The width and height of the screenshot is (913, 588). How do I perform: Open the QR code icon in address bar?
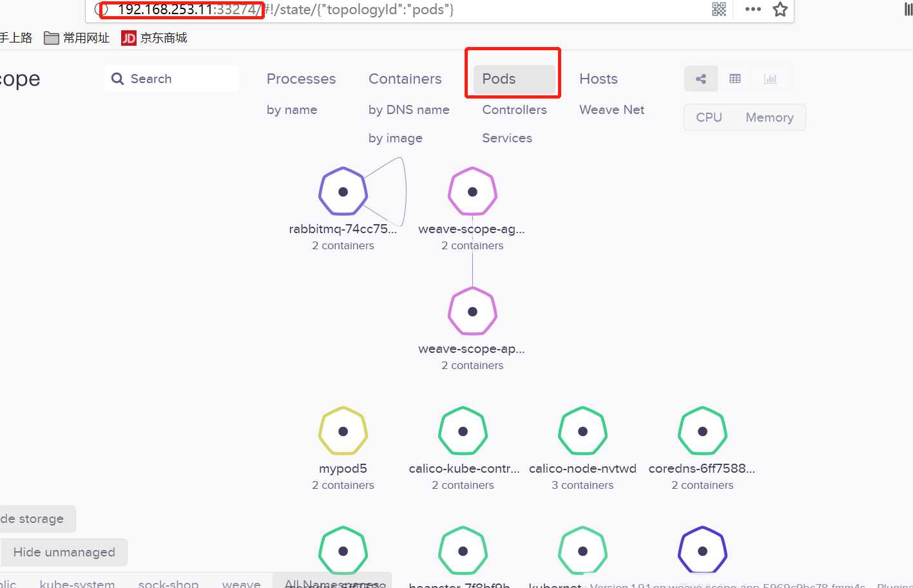[719, 9]
